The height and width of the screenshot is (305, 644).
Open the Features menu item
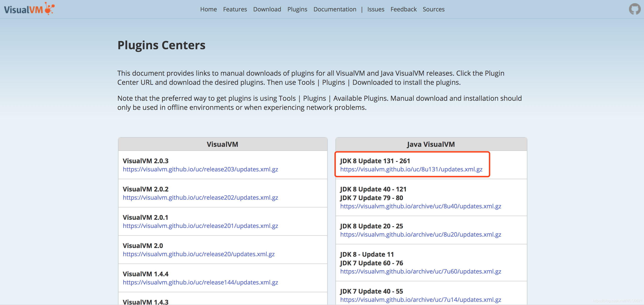(235, 9)
